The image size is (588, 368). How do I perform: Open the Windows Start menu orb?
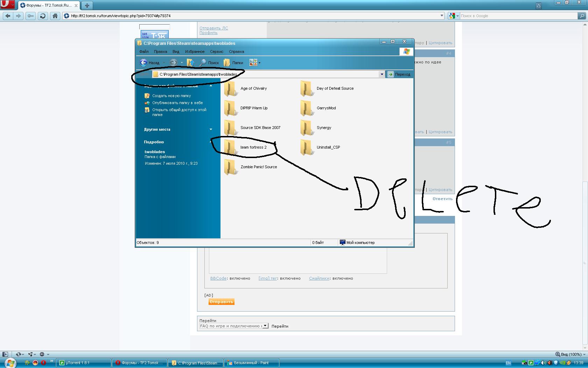(x=10, y=363)
